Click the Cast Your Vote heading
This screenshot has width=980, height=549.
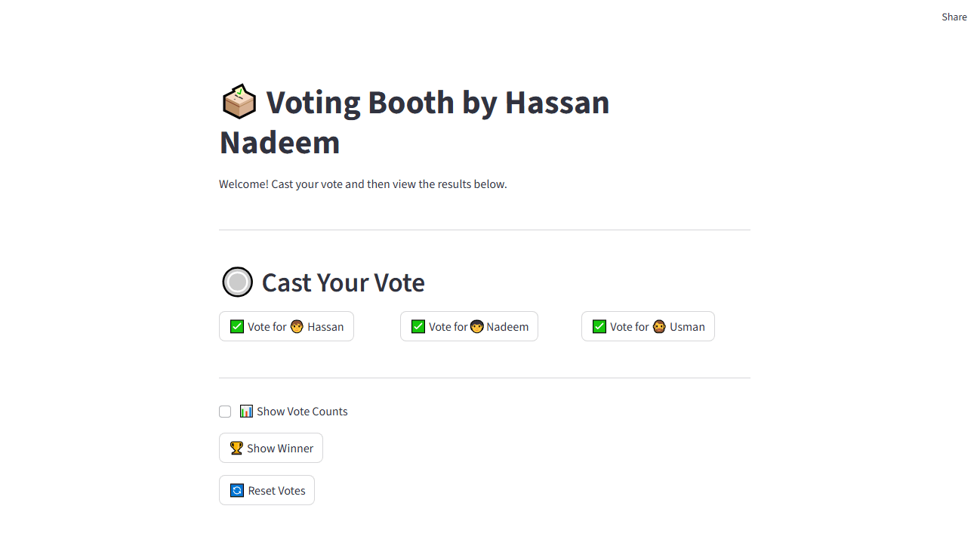point(343,282)
